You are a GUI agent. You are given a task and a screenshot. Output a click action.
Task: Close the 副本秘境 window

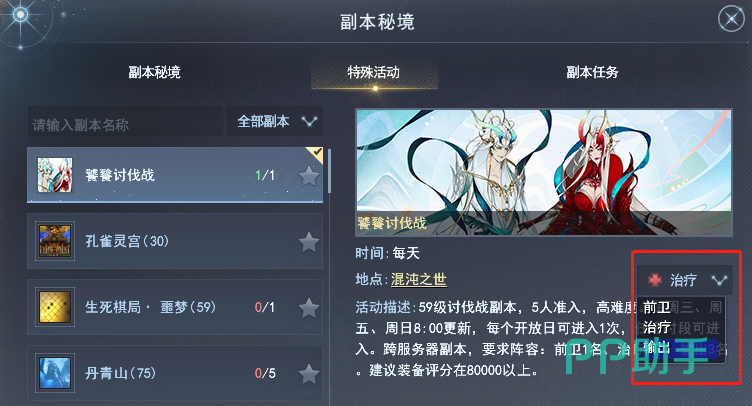tap(731, 19)
